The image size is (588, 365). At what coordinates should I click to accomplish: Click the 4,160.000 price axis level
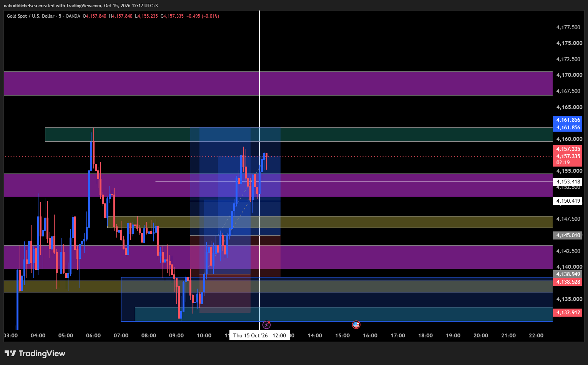point(569,139)
